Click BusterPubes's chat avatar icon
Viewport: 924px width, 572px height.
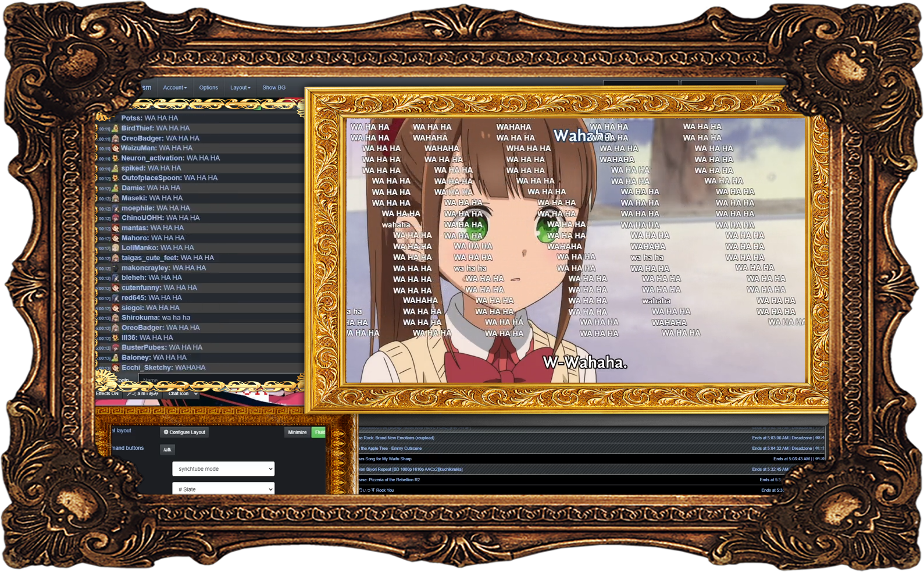pos(115,347)
